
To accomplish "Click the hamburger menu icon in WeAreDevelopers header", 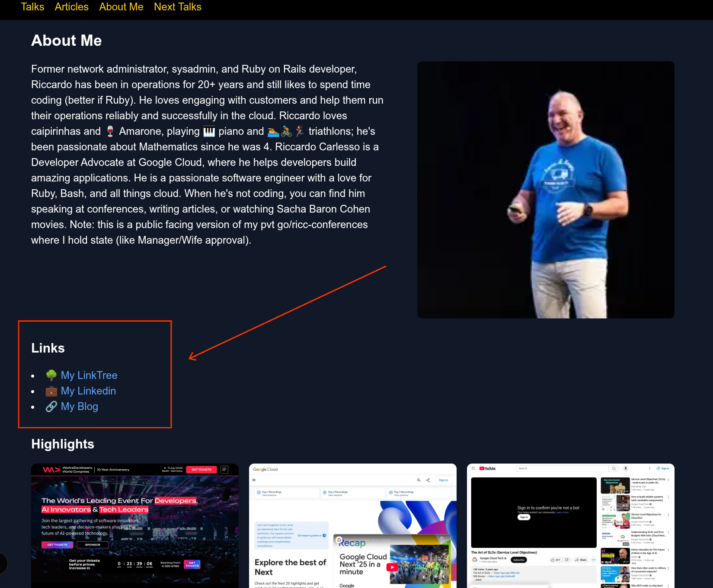I will click(224, 470).
